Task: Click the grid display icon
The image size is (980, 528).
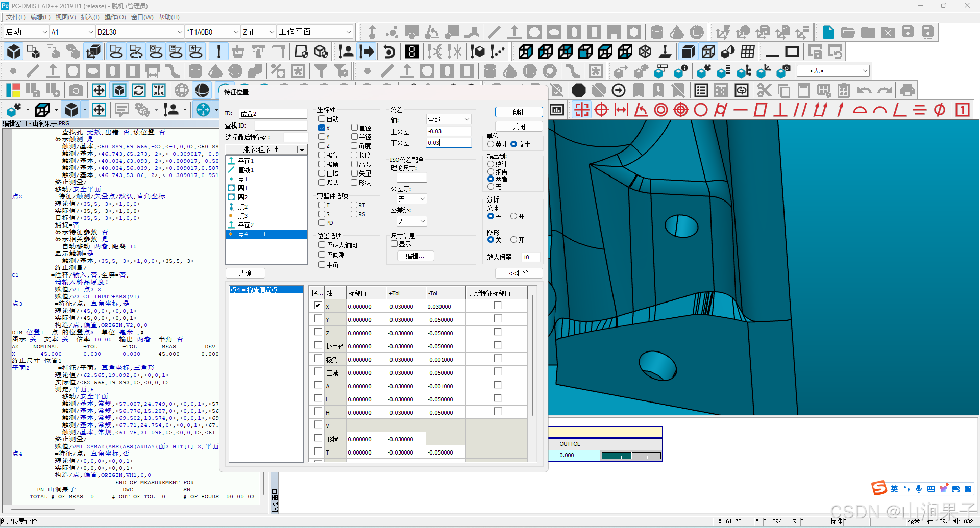Action: (748, 52)
